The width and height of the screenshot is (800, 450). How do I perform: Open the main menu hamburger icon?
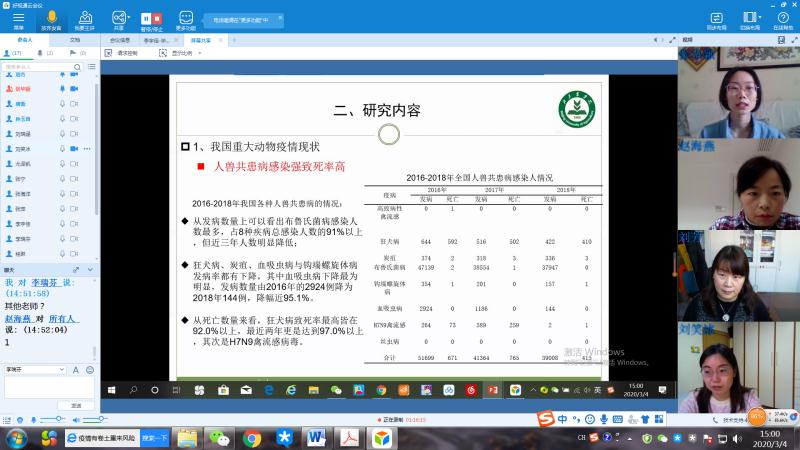point(19,18)
